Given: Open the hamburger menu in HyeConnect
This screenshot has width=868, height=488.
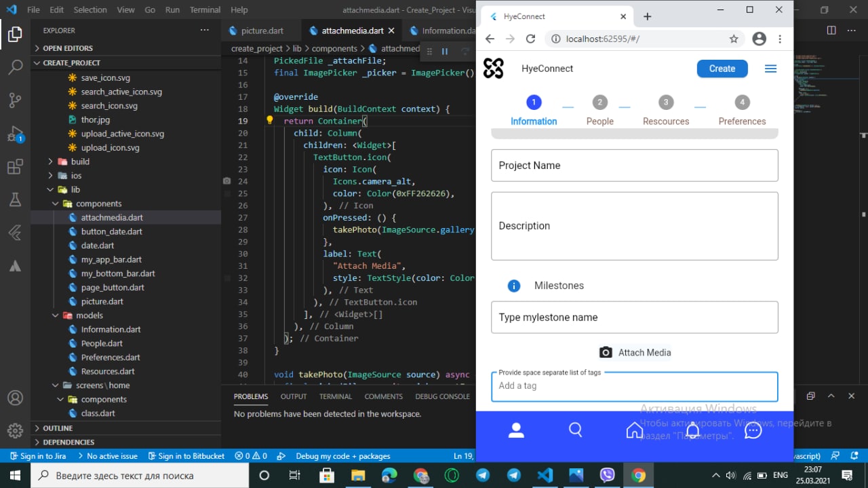Looking at the screenshot, I should 770,69.
